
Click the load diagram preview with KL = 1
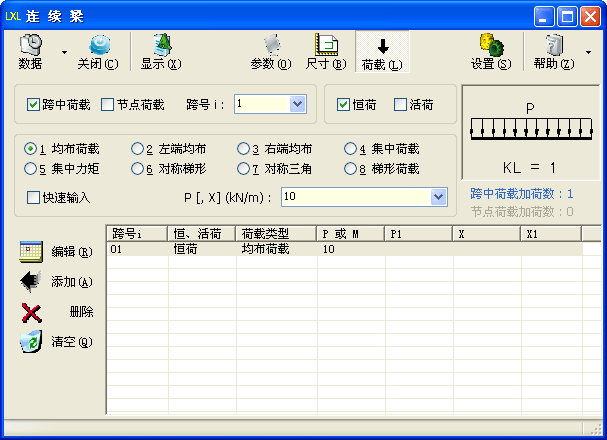coord(531,133)
